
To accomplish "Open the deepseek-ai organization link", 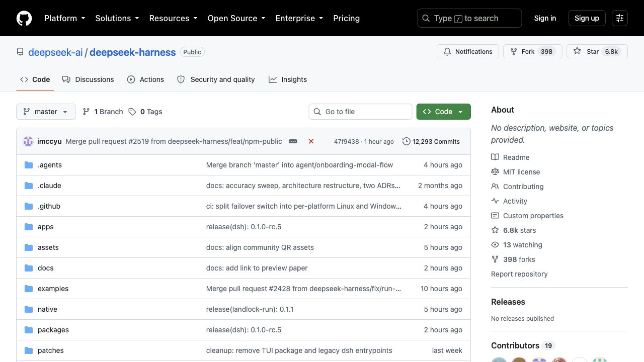I will coord(55,52).
